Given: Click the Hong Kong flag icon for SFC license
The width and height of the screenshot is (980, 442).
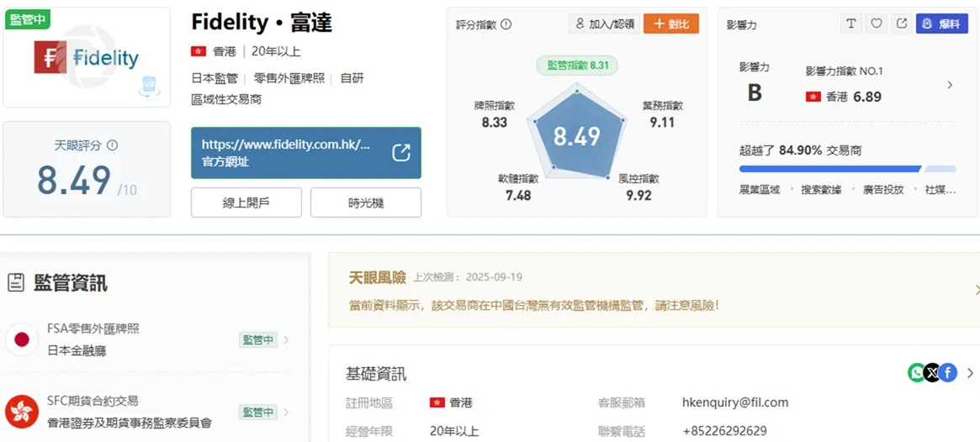Looking at the screenshot, I should (x=22, y=412).
